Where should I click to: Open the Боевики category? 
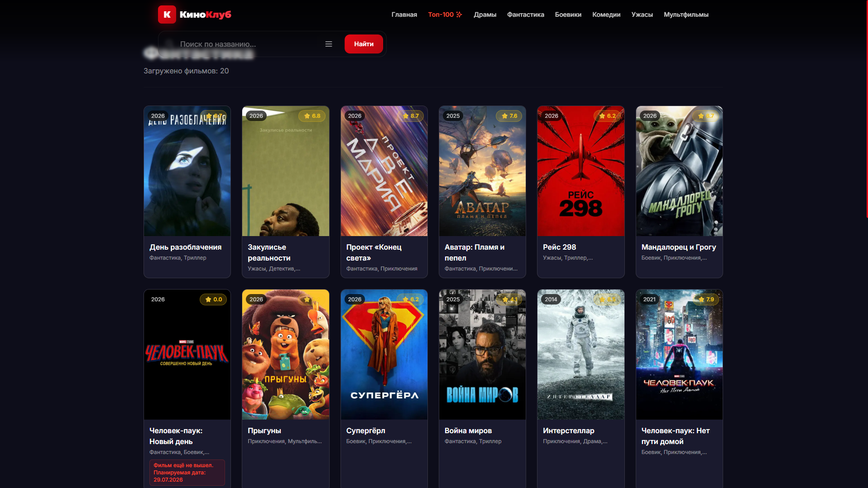[x=568, y=14]
